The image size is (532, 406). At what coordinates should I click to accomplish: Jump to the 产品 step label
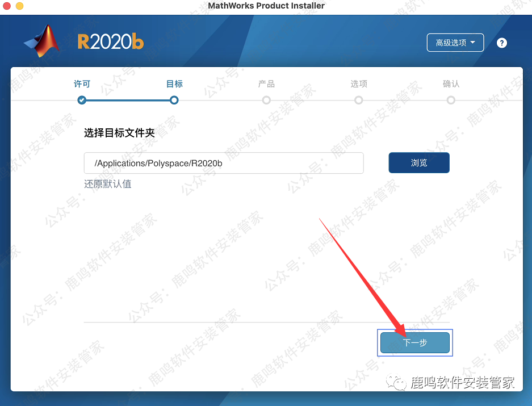pos(266,84)
